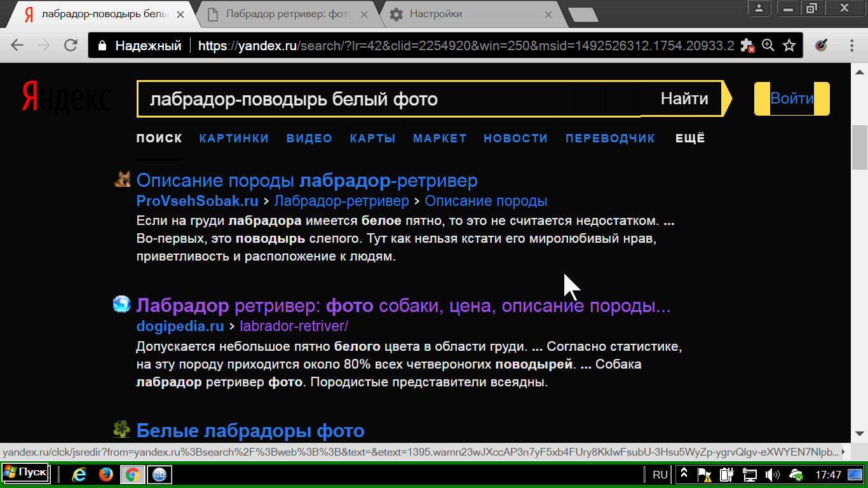
Task: Open the color picker extension
Action: coord(821,46)
